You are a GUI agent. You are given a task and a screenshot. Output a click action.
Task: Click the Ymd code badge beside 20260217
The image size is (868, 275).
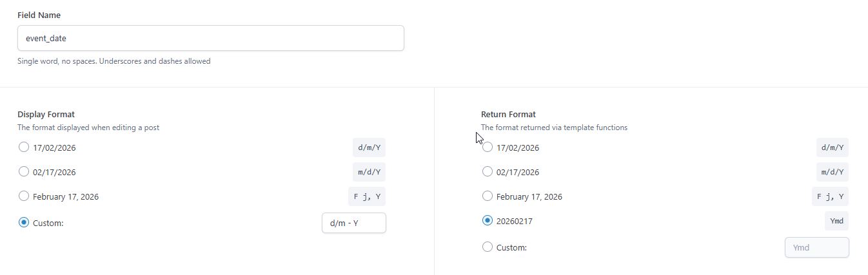pyautogui.click(x=836, y=221)
